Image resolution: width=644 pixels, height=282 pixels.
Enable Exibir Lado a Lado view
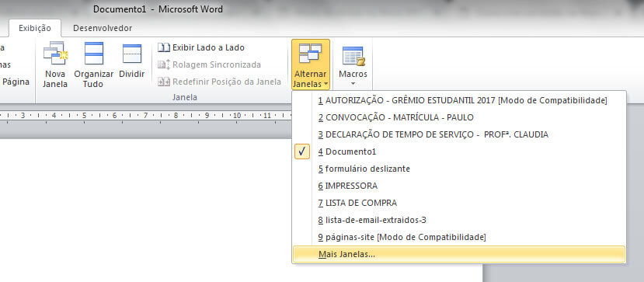tap(201, 47)
